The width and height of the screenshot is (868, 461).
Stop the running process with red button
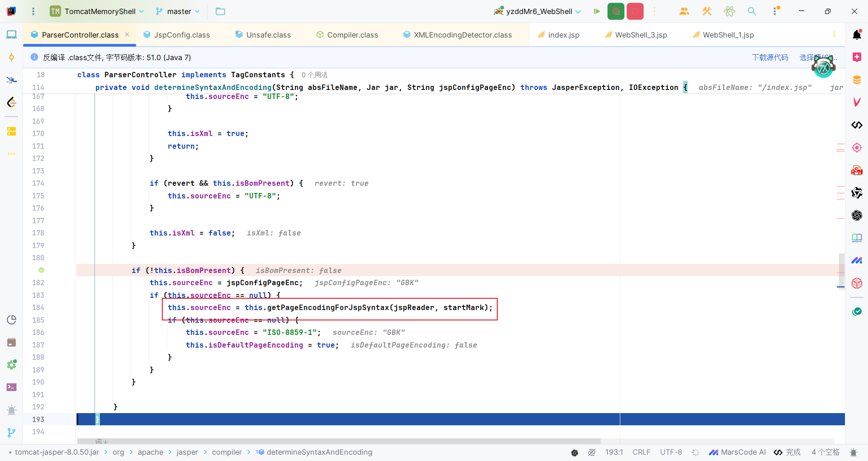click(x=635, y=11)
